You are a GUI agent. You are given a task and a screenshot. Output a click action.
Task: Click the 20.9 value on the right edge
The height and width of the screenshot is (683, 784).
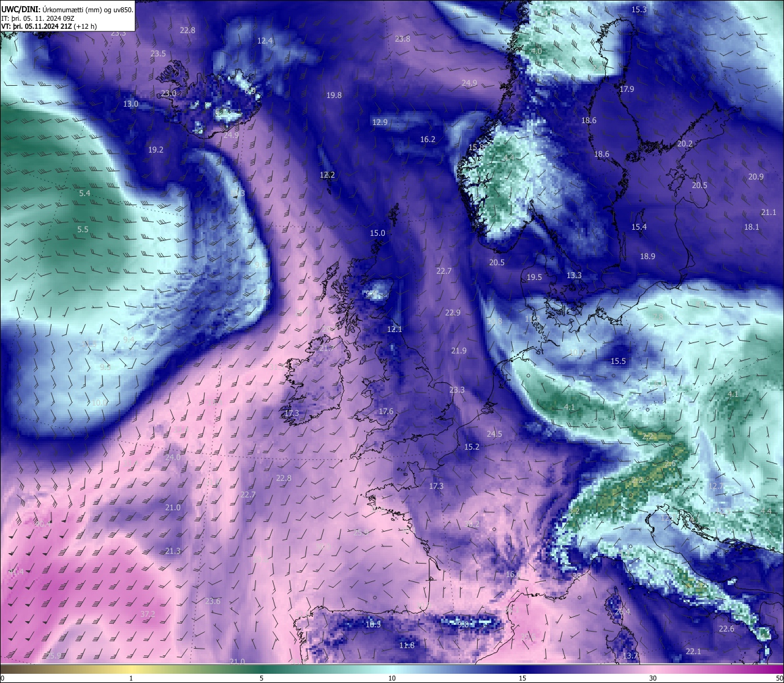coord(756,177)
